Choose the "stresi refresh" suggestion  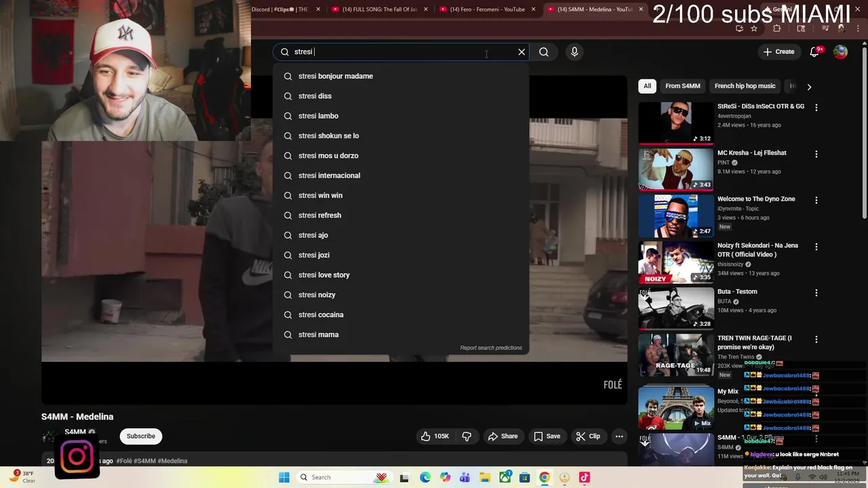pyautogui.click(x=401, y=216)
